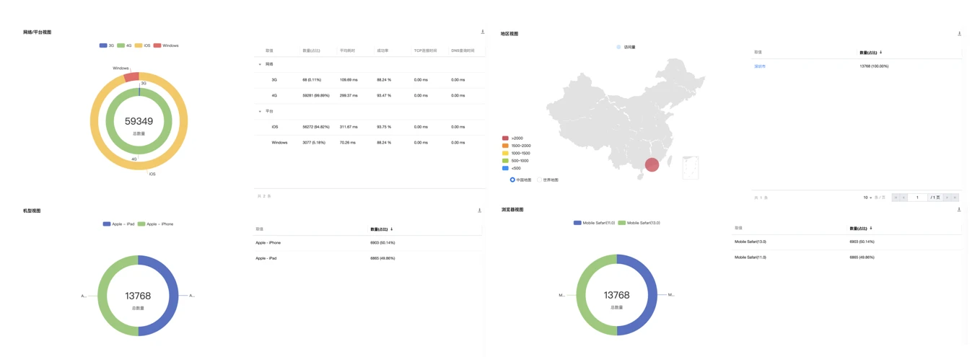Collapse the 网络 row group
The width and height of the screenshot is (980, 357).
(x=260, y=65)
